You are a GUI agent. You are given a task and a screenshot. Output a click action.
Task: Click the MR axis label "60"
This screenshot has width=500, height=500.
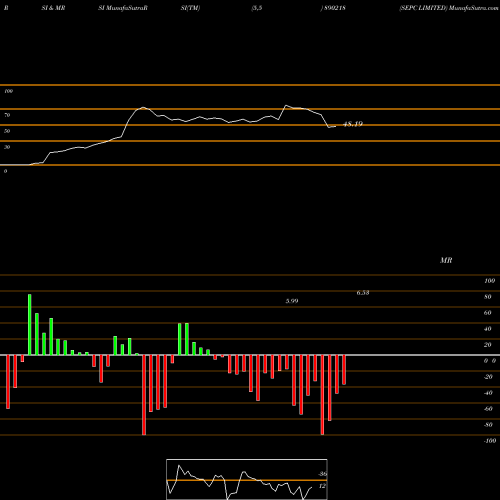[487, 313]
